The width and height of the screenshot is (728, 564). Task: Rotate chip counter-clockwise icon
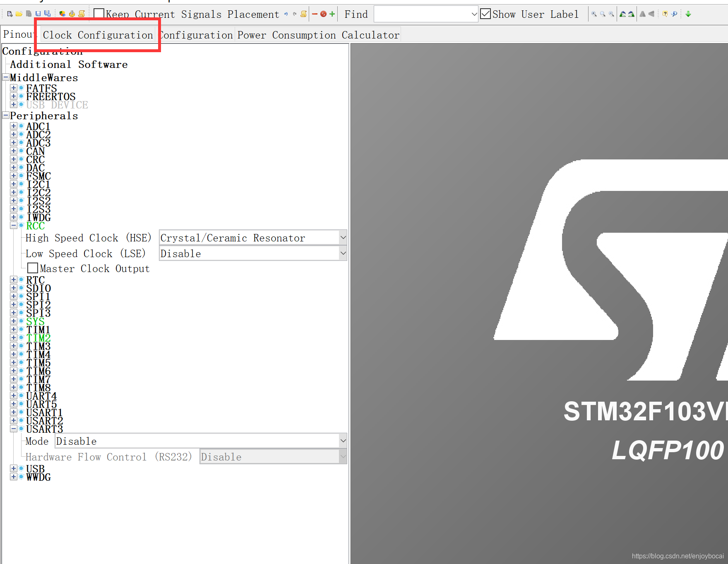622,14
